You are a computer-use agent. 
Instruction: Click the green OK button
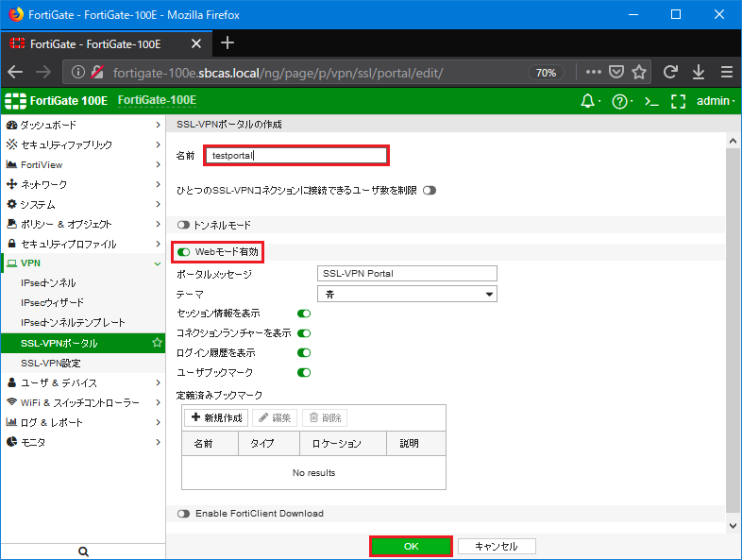tap(411, 546)
